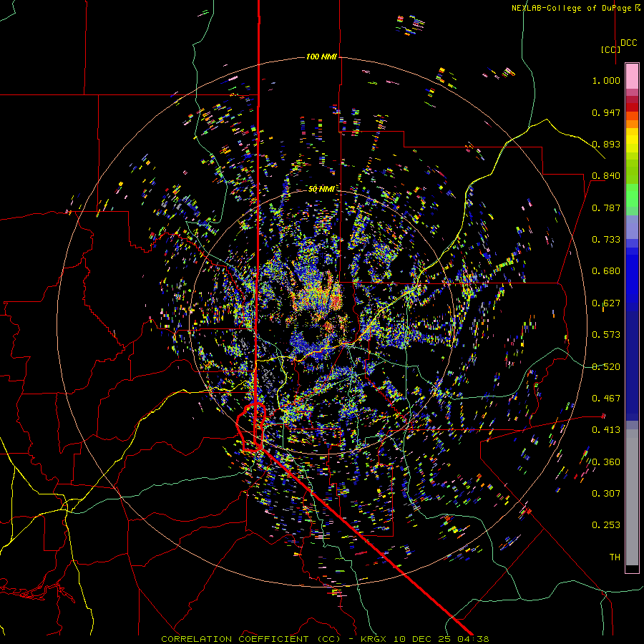Screen dimensions: 644x644
Task: Click the 0.413 scale value
Action: pos(606,430)
